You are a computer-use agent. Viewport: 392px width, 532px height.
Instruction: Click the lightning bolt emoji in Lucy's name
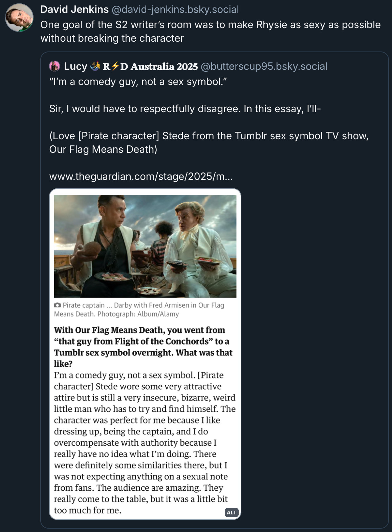[115, 66]
